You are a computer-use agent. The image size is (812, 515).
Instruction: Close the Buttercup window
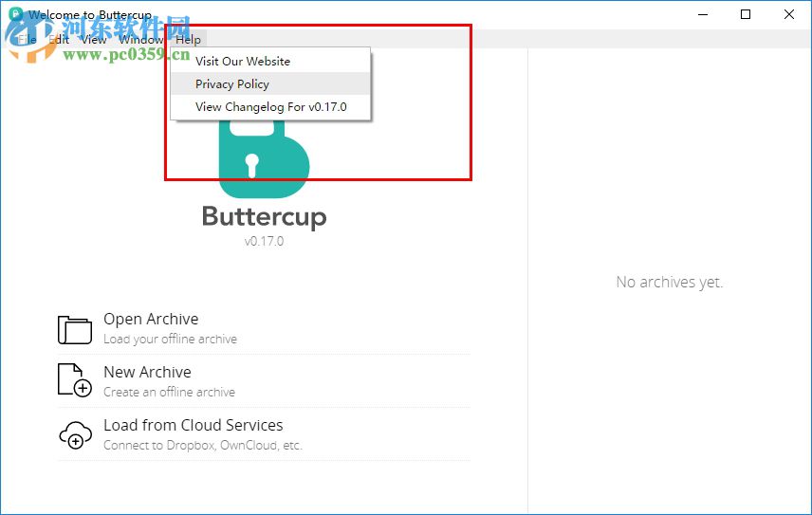point(788,14)
